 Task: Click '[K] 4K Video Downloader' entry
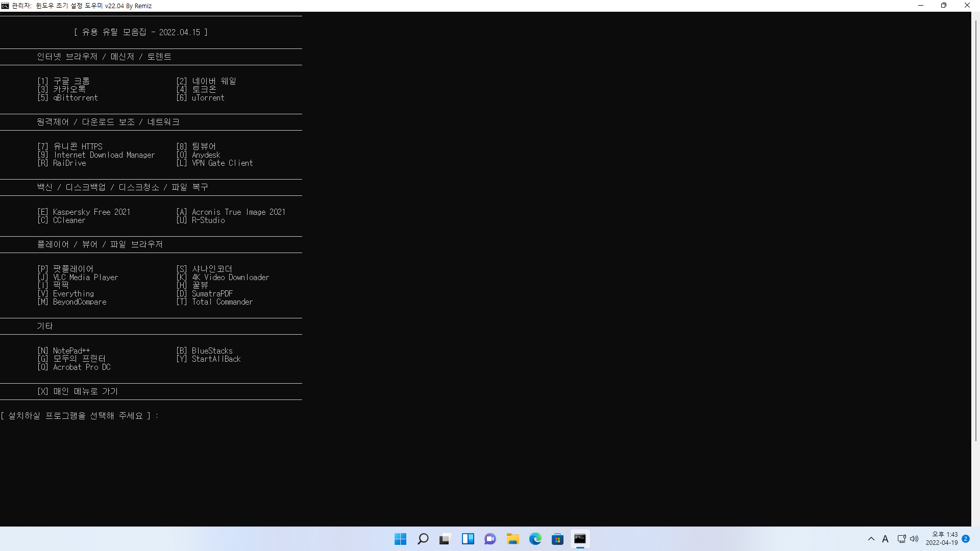223,278
